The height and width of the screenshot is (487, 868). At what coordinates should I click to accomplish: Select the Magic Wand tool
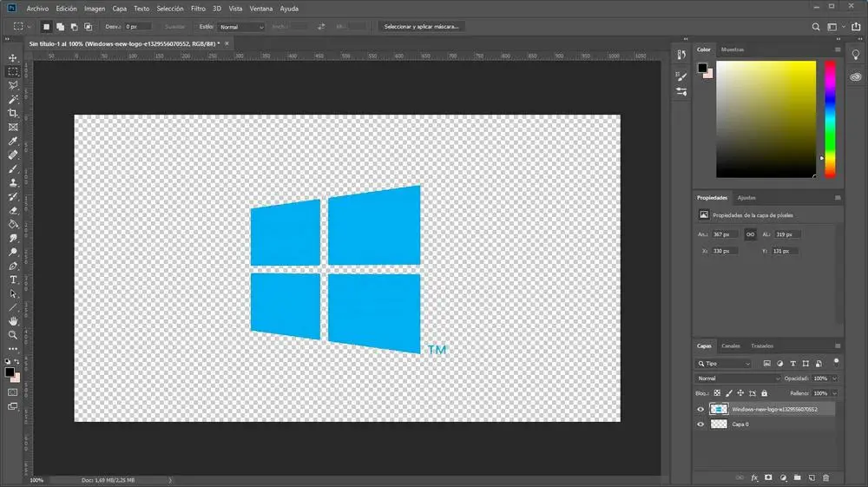[x=13, y=99]
